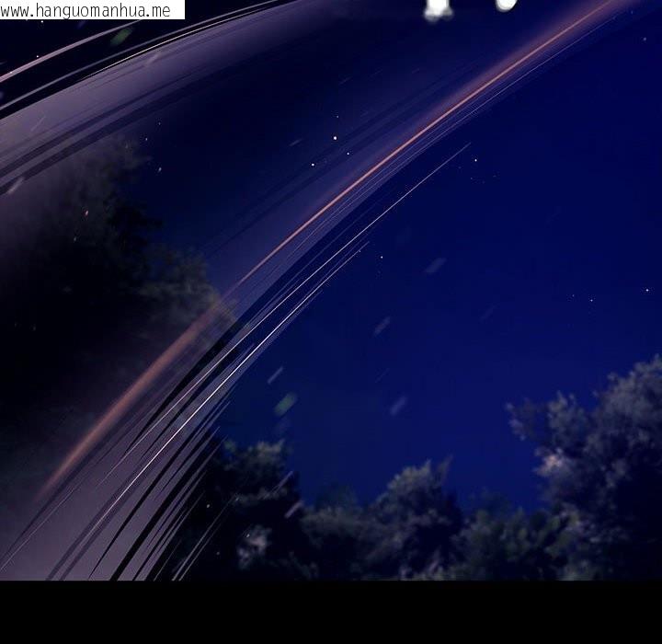
Task: Click the black bar below the image
Action: click(x=331, y=612)
